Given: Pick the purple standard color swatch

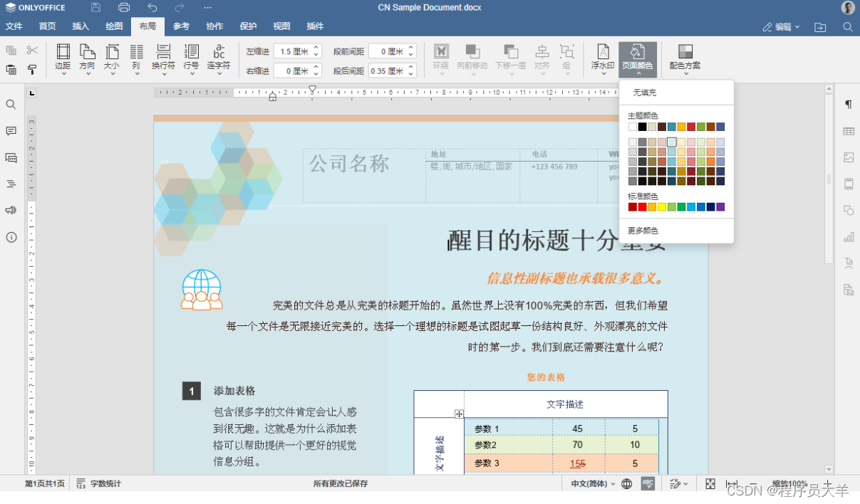Looking at the screenshot, I should [x=720, y=207].
